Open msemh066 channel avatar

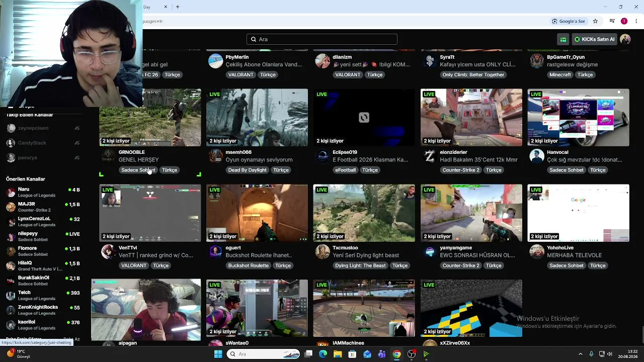click(215, 156)
